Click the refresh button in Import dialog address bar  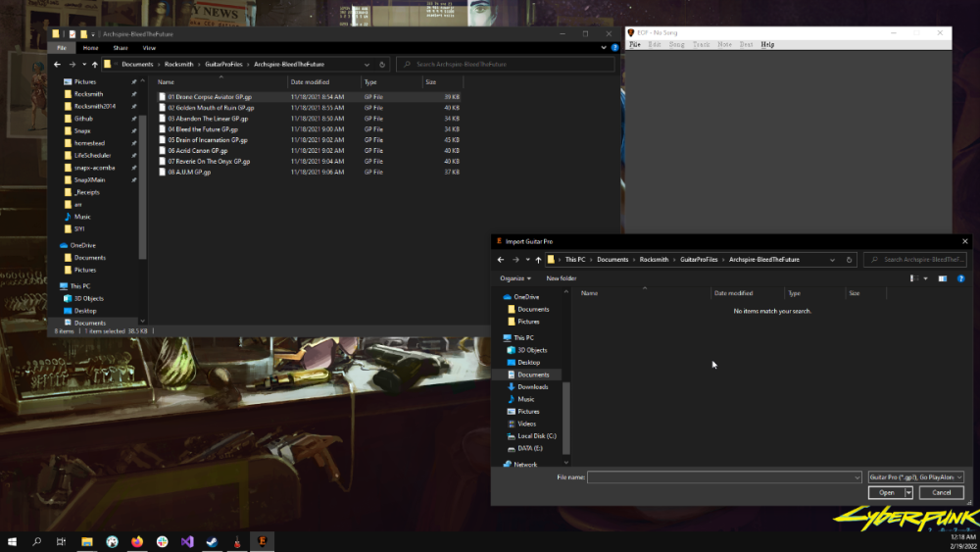(848, 260)
